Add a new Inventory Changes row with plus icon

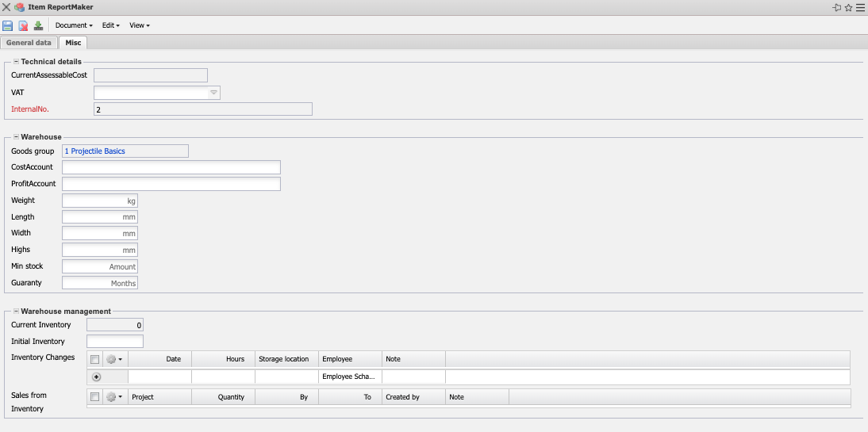coord(97,377)
